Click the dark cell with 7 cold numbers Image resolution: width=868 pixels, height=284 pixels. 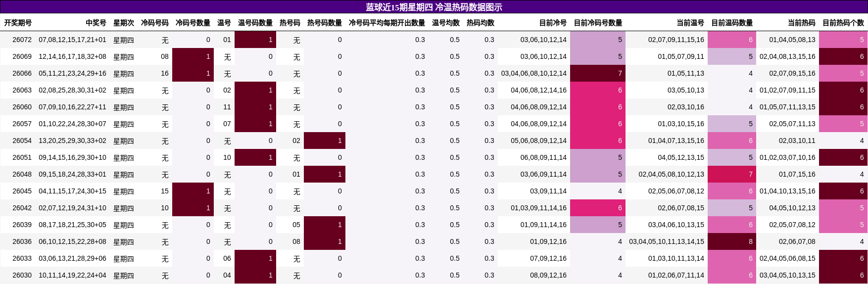click(598, 73)
